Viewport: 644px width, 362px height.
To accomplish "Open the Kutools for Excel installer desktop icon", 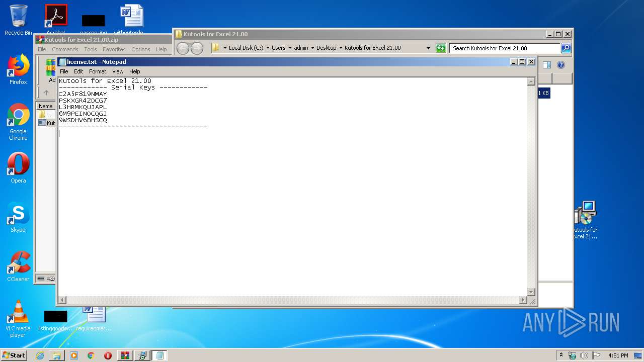I will (x=585, y=220).
